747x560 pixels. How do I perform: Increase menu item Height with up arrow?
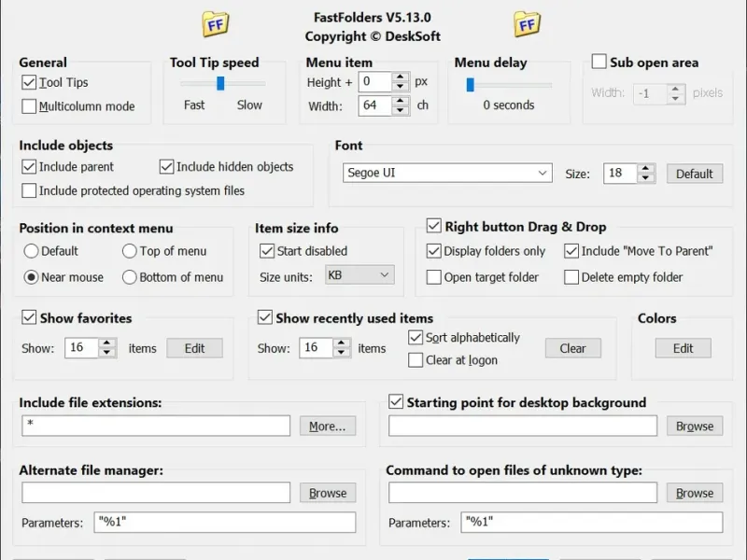pos(401,77)
